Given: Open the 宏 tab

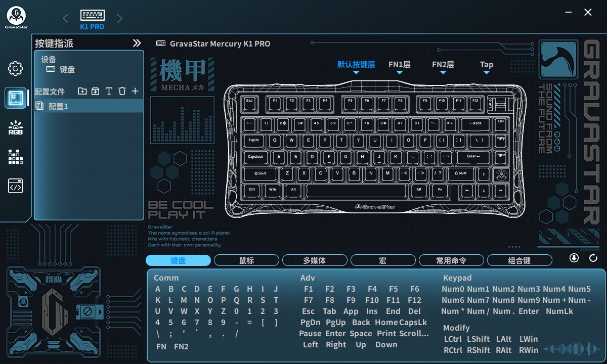Looking at the screenshot, I should 383,260.
